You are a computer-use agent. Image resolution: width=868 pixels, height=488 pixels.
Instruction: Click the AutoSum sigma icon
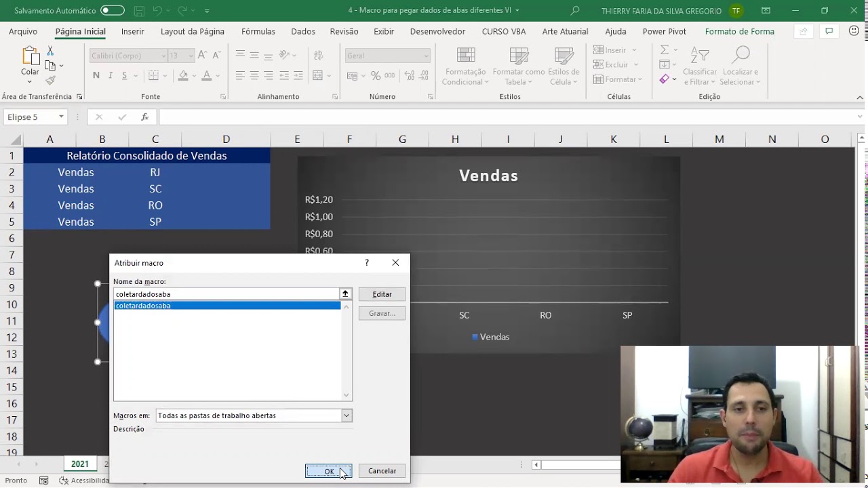coord(665,50)
